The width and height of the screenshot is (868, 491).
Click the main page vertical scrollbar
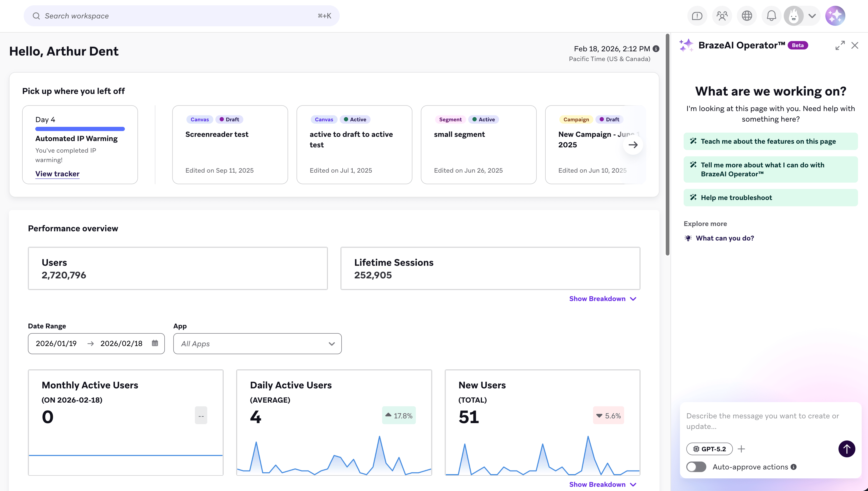(667, 145)
